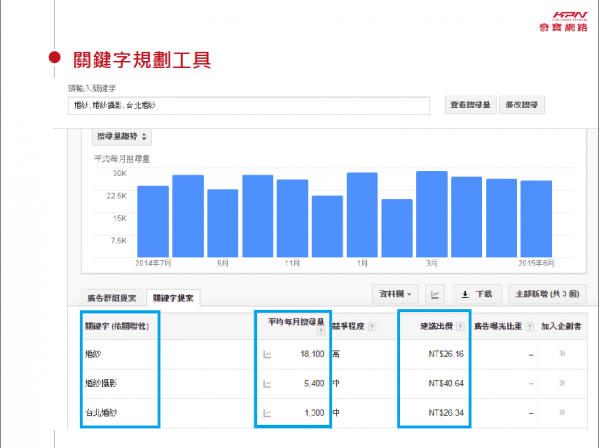This screenshot has width=600, height=448.
Task: Click the 台北婚紗 keyword cell
Action: click(x=101, y=413)
